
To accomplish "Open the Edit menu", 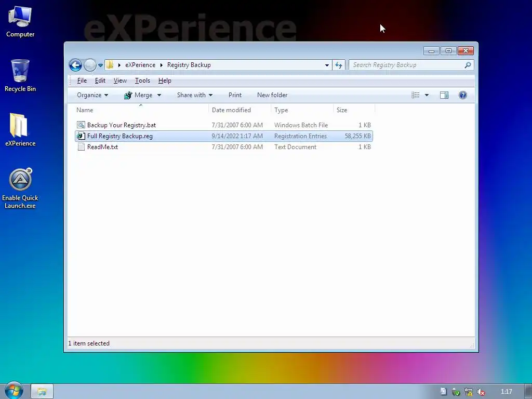I will (x=100, y=81).
